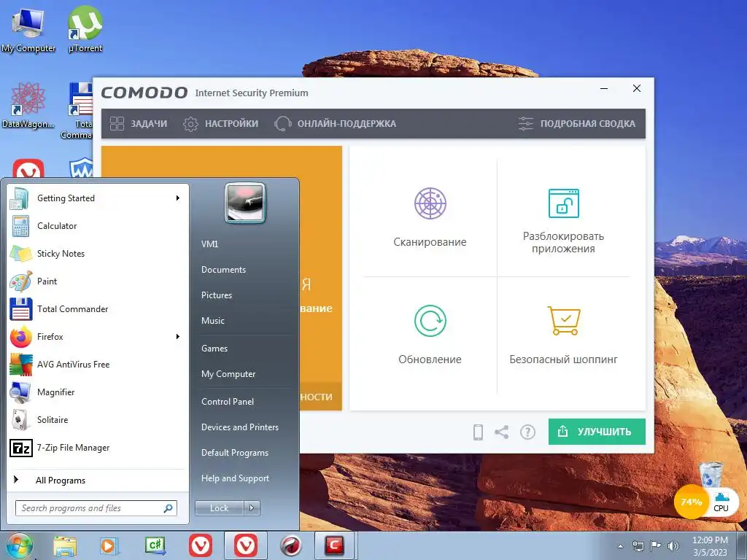This screenshot has width=747, height=560.
Task: Click the 74% CPU widget
Action: click(691, 502)
